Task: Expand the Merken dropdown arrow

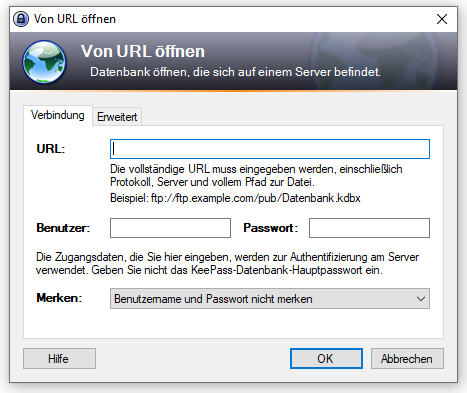Action: point(421,299)
